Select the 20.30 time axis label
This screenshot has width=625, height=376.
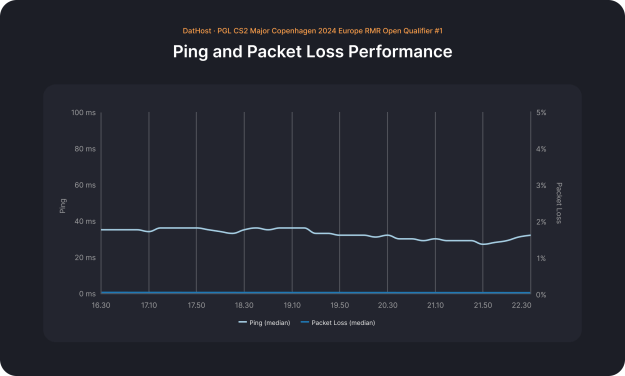(387, 305)
